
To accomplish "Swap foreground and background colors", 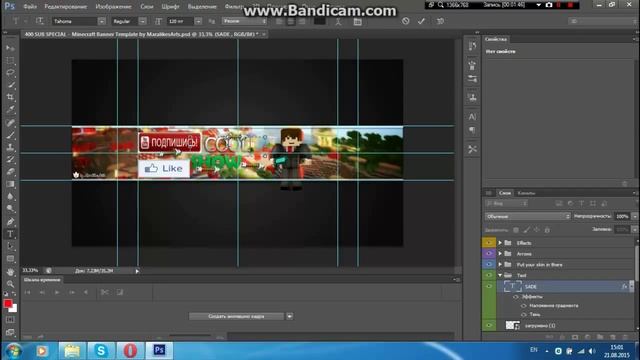I will (x=14, y=294).
